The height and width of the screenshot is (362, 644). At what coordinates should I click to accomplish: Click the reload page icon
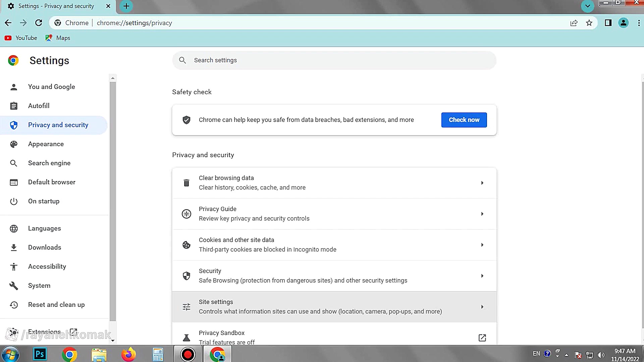pos(39,23)
